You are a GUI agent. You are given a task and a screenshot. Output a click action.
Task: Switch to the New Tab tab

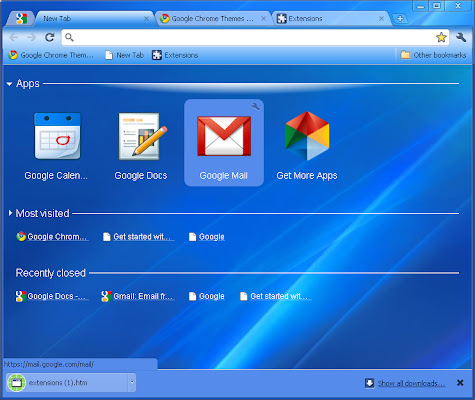pos(94,19)
